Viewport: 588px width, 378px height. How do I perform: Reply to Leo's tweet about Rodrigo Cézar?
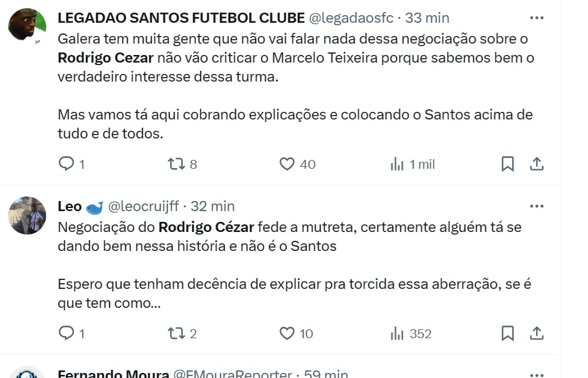(x=66, y=333)
